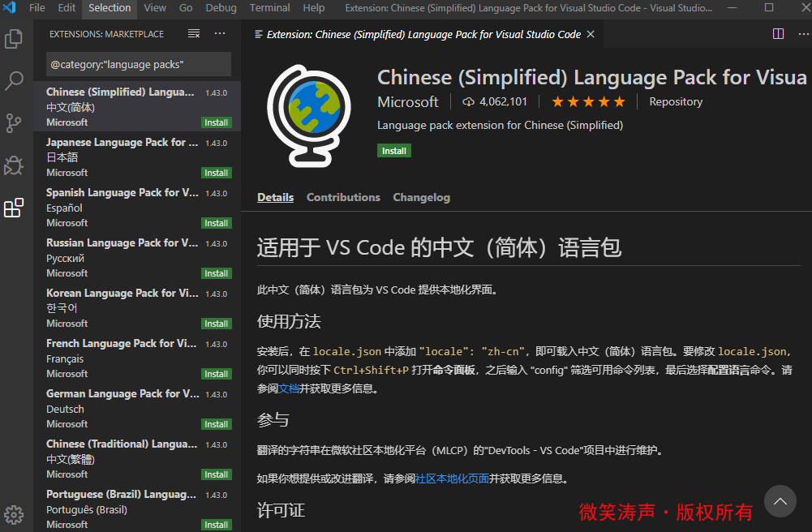Open the Debug view in activity bar
Image resolution: width=812 pixels, height=532 pixels.
(14, 165)
